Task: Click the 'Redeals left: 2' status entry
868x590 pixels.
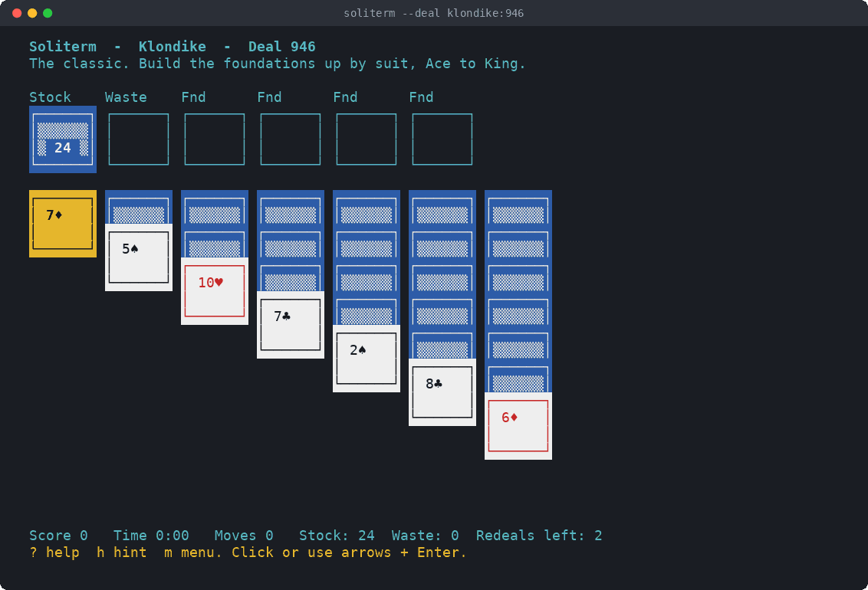Action: (x=539, y=536)
